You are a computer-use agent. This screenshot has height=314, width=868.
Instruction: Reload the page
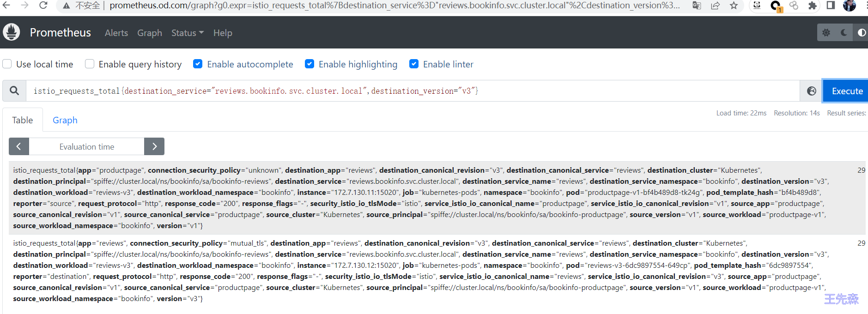(43, 5)
